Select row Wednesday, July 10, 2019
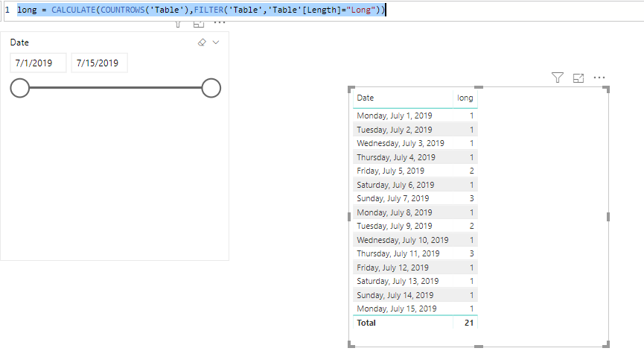The width and height of the screenshot is (644, 354). [x=415, y=240]
